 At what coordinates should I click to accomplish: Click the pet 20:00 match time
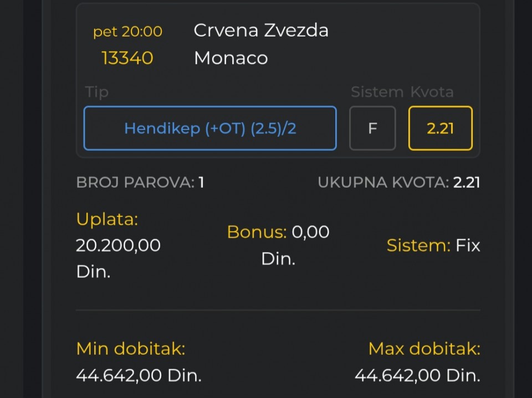[x=127, y=32]
